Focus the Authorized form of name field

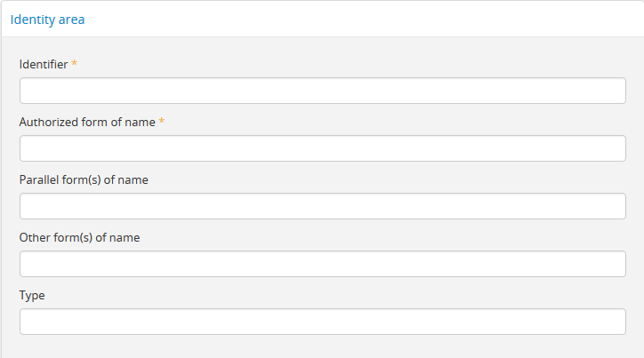click(322, 148)
